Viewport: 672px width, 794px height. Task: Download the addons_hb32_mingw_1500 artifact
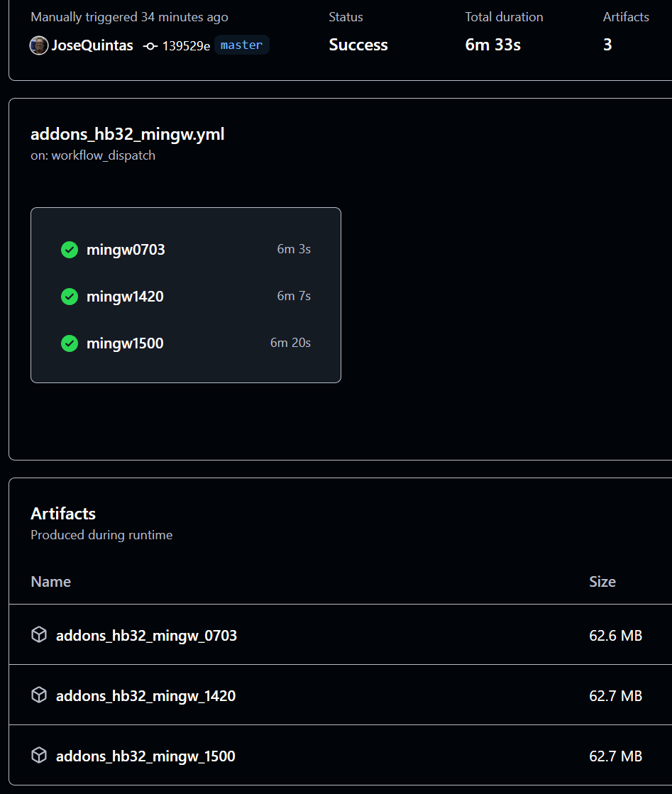(x=145, y=756)
